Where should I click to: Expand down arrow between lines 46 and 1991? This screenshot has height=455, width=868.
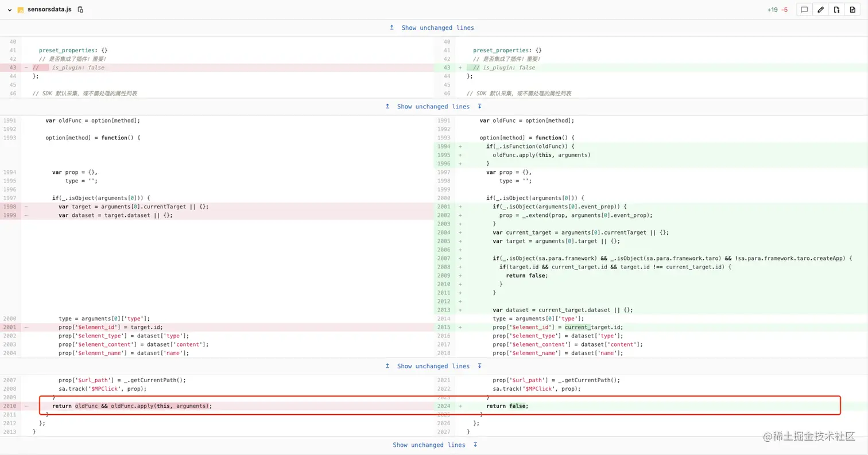click(x=479, y=107)
